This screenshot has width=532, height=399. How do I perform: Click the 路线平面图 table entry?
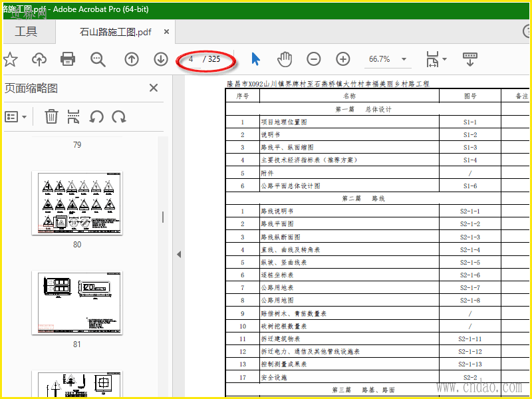pos(277,224)
